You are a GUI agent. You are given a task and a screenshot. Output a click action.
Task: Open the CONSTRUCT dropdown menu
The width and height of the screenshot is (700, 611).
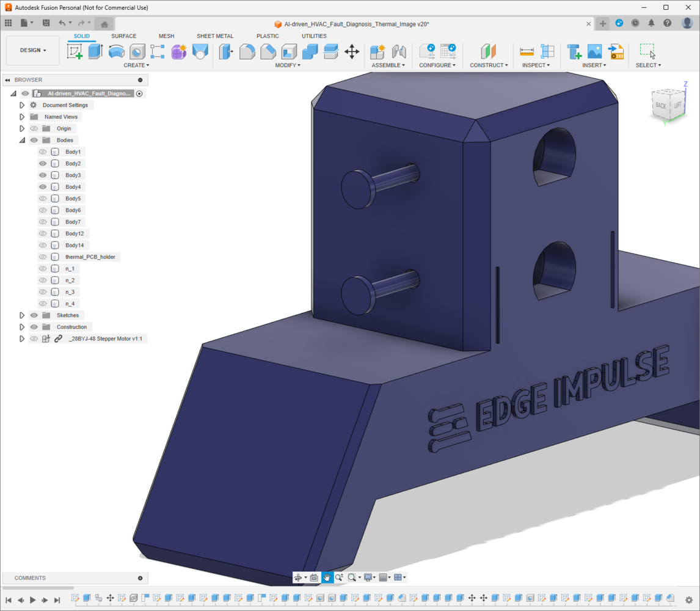[x=489, y=65]
